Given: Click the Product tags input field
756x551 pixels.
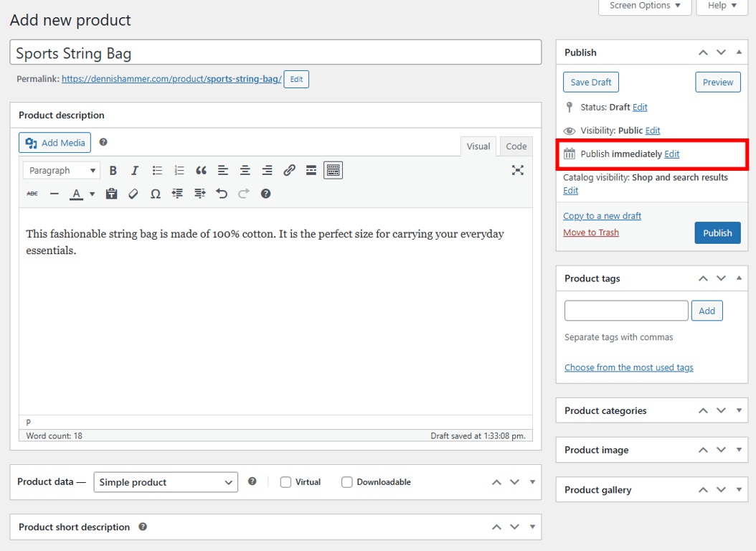Looking at the screenshot, I should 625,310.
